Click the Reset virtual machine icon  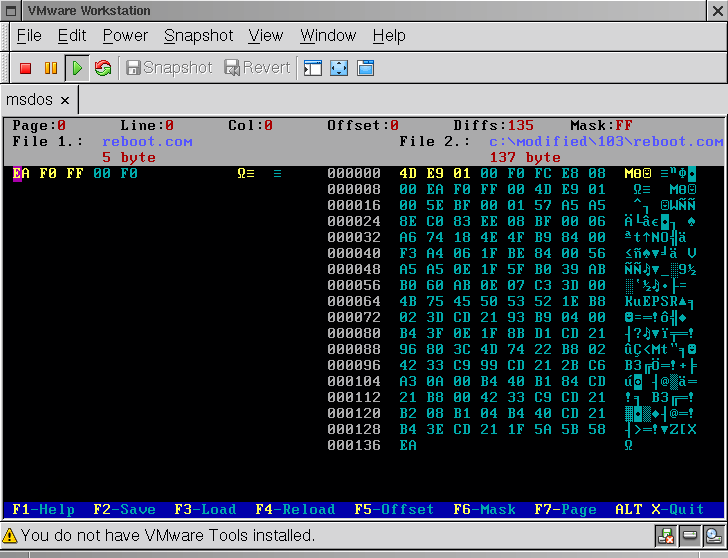[x=103, y=68]
